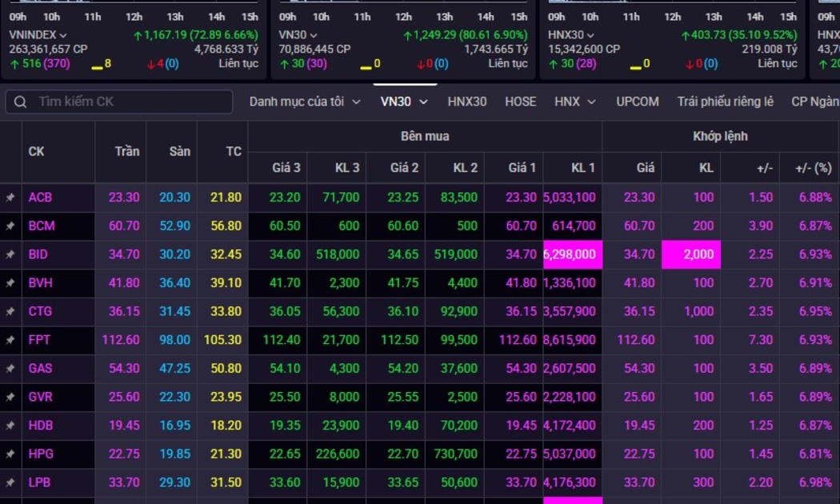The width and height of the screenshot is (840, 504).
Task: Click the pin icon beside ACB
Action: [x=10, y=198]
